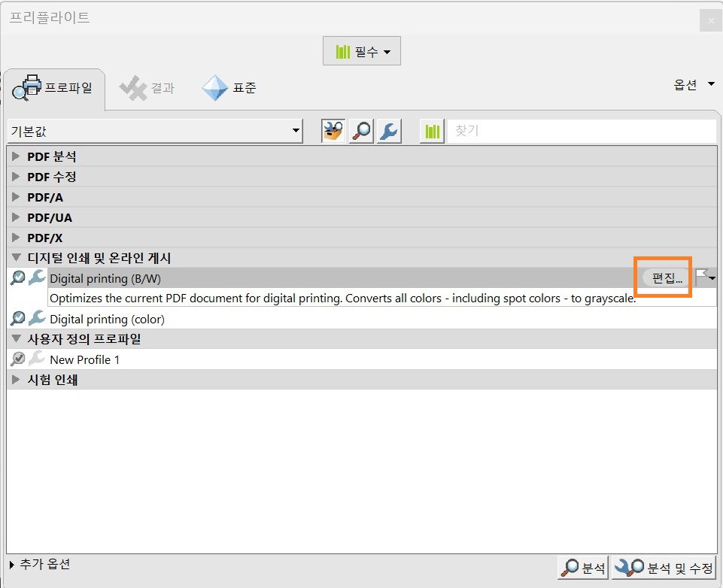Click wrench icon of Digital printing (B/W)
This screenshot has height=588, width=723.
[36, 278]
